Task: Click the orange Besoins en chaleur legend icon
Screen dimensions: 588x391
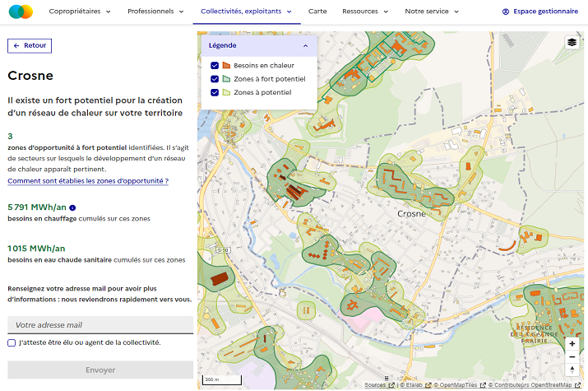Action: click(x=226, y=65)
